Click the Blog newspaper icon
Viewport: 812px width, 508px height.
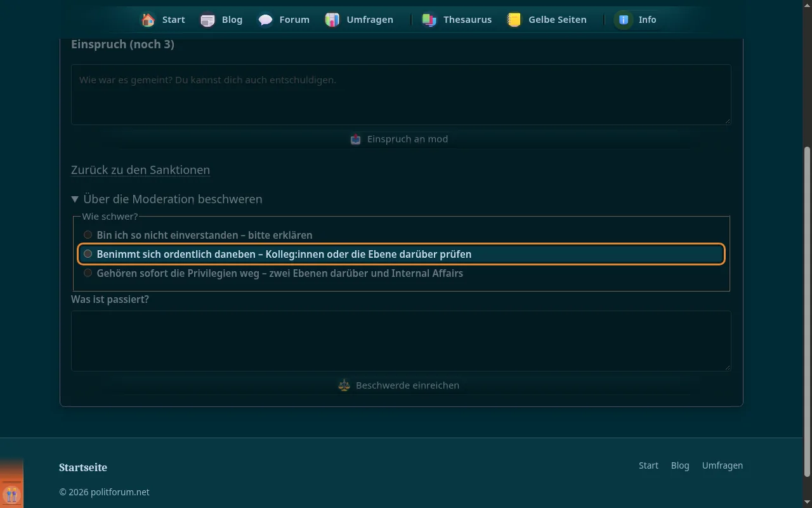coord(207,20)
